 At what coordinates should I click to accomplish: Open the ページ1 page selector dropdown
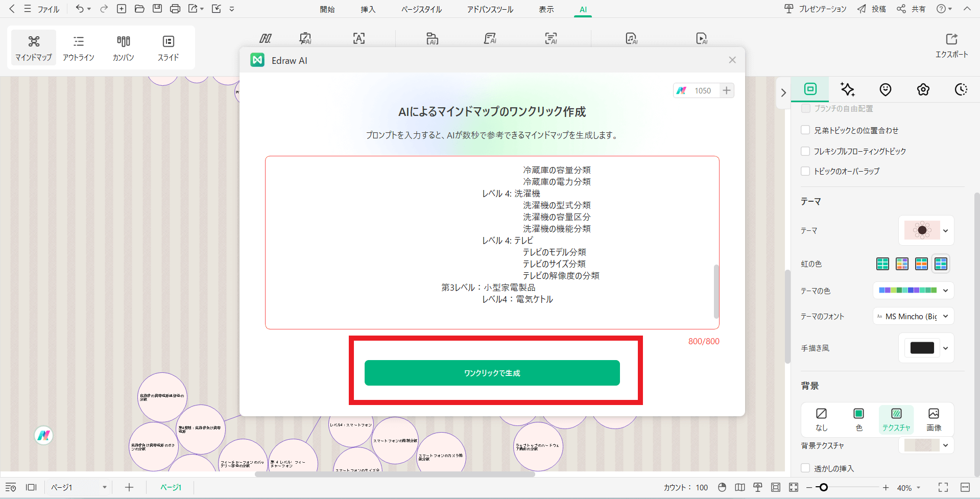pos(78,487)
